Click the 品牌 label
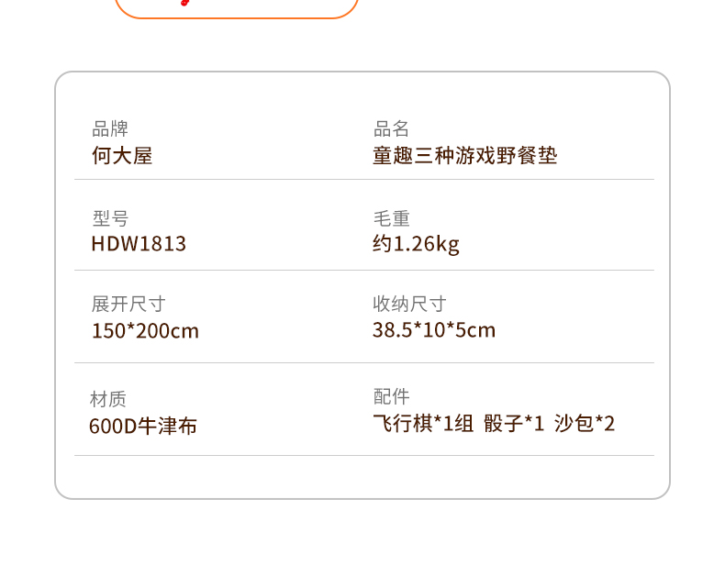Viewport: 725px width, 588px height. coord(110,128)
